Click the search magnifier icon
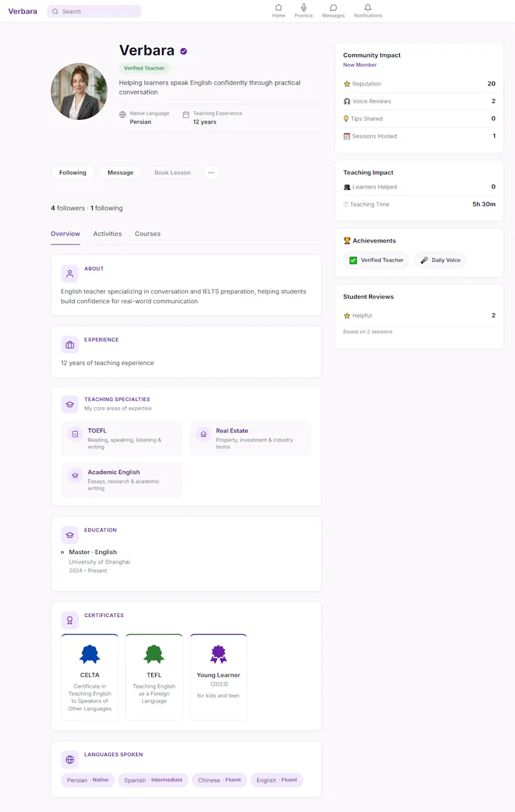 point(55,12)
